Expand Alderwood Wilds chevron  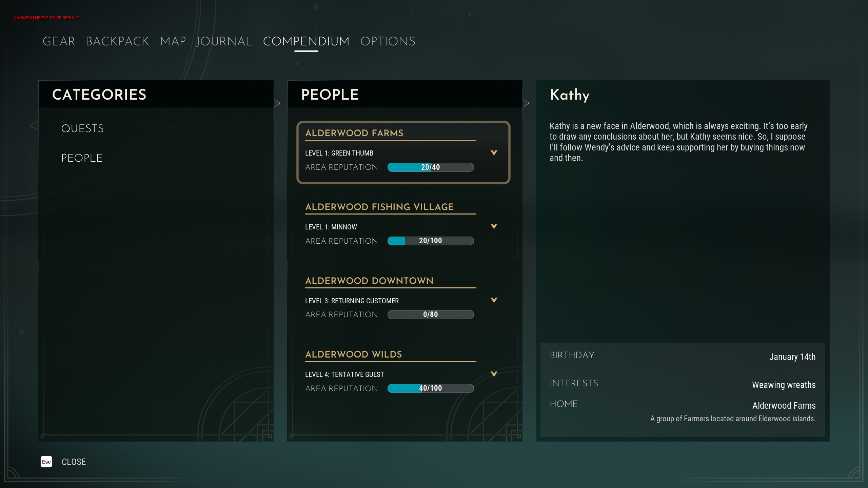click(494, 374)
